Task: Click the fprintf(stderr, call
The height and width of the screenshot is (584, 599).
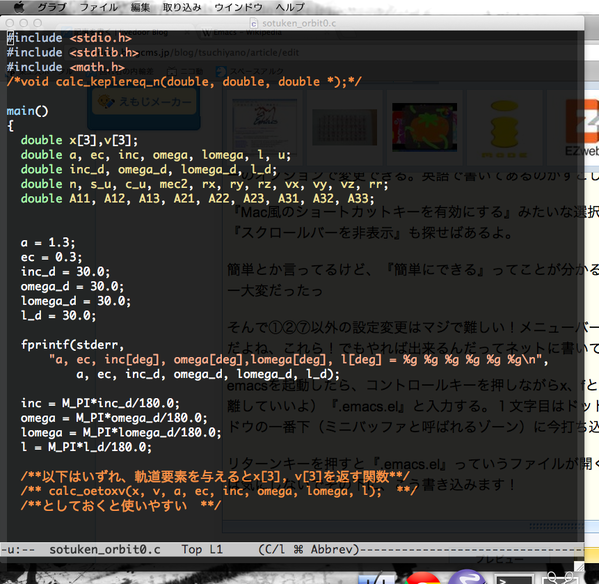Action: click(x=73, y=345)
